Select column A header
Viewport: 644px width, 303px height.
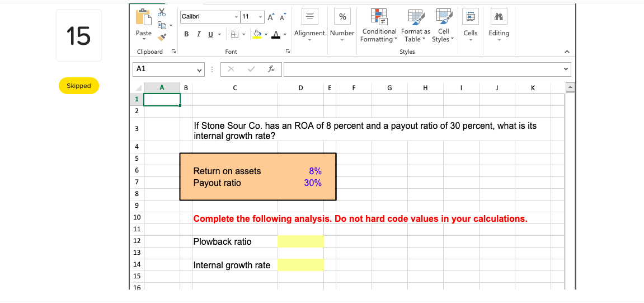(x=162, y=87)
